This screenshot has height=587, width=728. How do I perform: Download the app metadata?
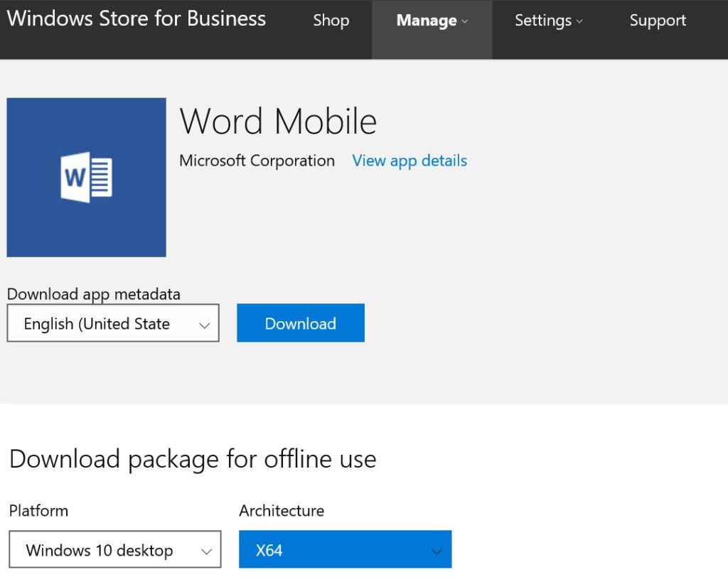pos(301,323)
